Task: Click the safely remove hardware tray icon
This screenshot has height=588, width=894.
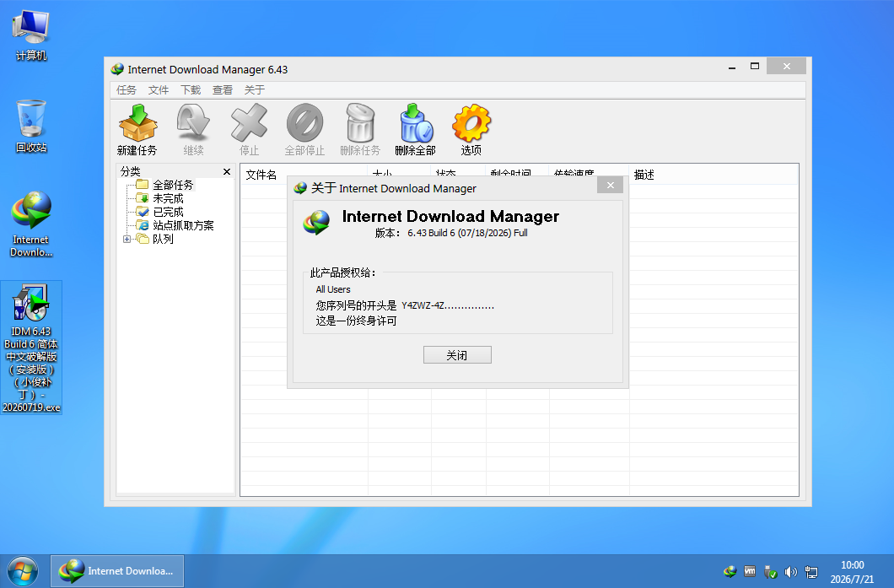Action: [770, 571]
